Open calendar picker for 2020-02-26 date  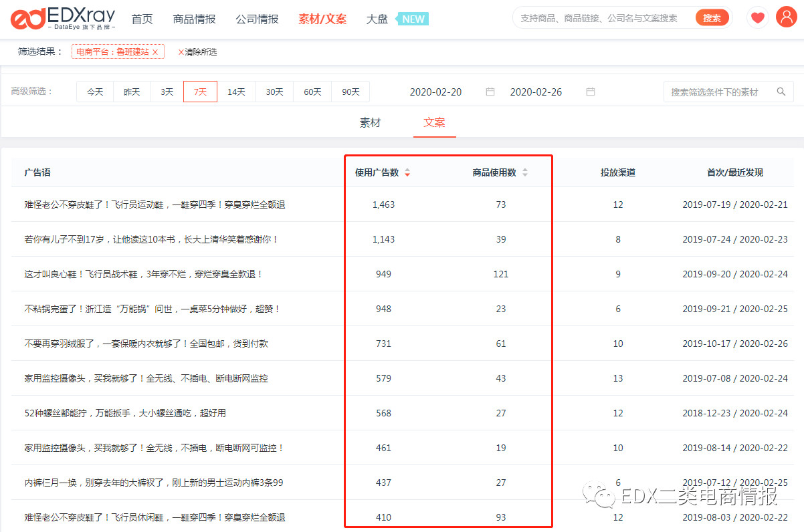pyautogui.click(x=591, y=92)
